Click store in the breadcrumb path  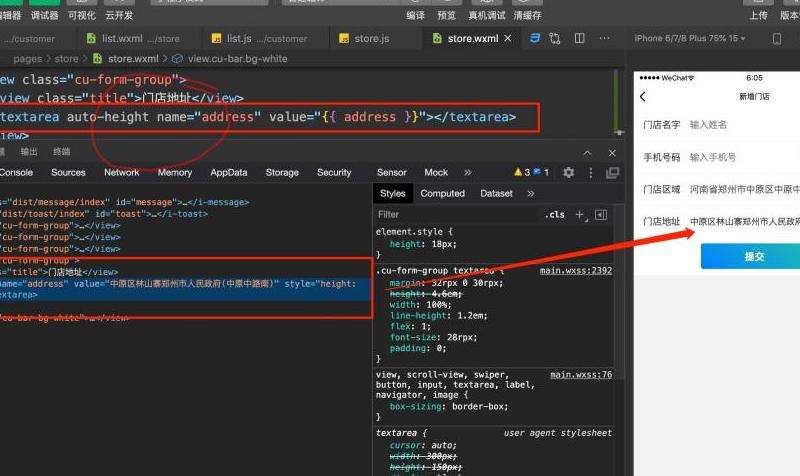coord(66,59)
